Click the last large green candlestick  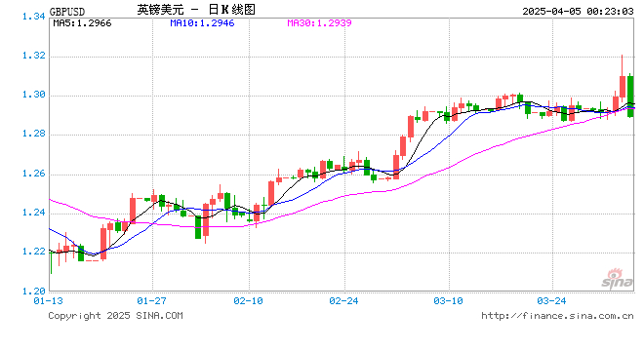click(x=630, y=96)
